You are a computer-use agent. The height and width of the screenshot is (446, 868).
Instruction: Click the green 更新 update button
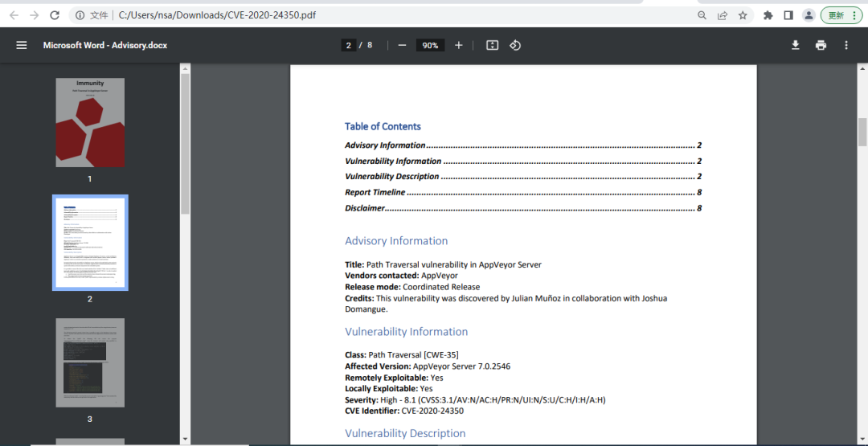(841, 15)
